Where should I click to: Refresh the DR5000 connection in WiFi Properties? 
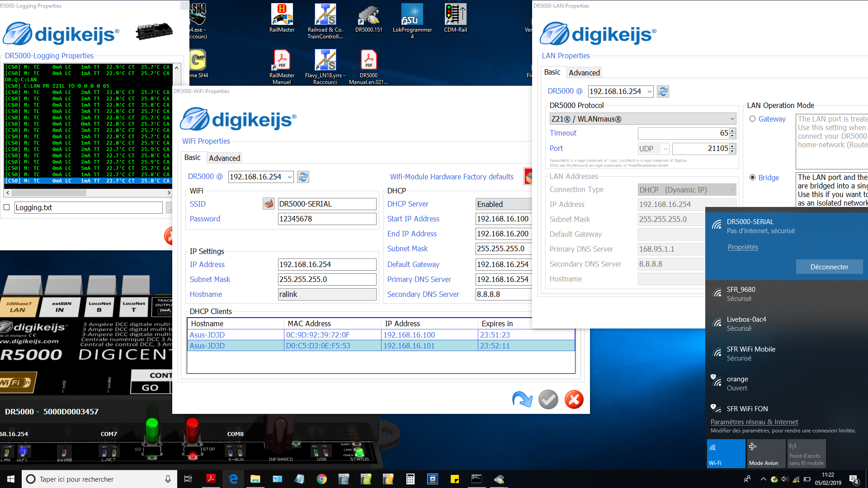[x=303, y=177]
